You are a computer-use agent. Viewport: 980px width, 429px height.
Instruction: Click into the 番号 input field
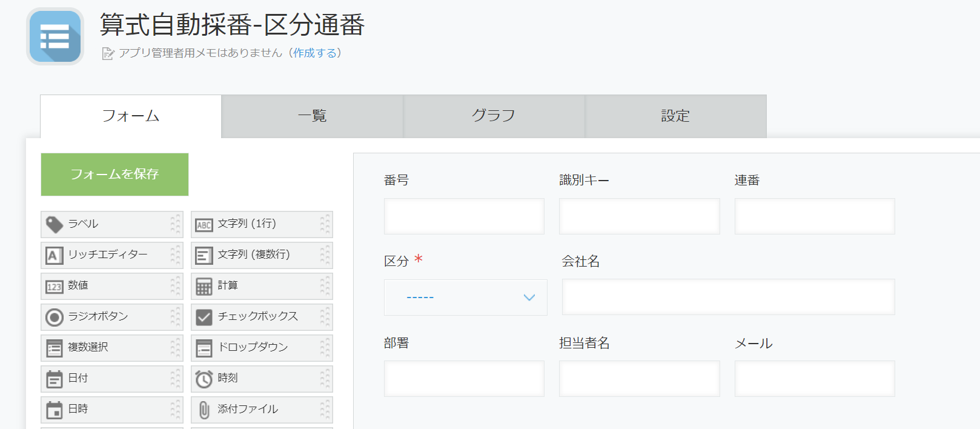[464, 216]
